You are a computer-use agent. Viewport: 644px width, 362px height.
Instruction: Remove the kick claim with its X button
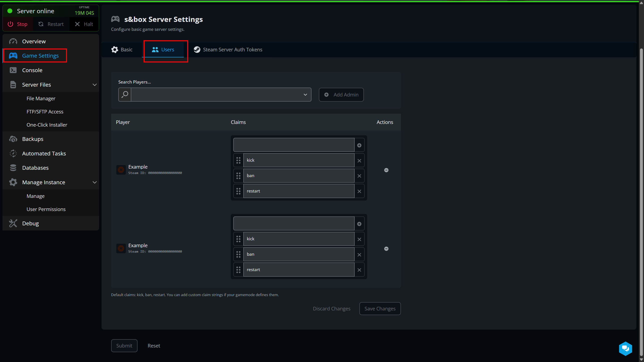[x=359, y=160]
